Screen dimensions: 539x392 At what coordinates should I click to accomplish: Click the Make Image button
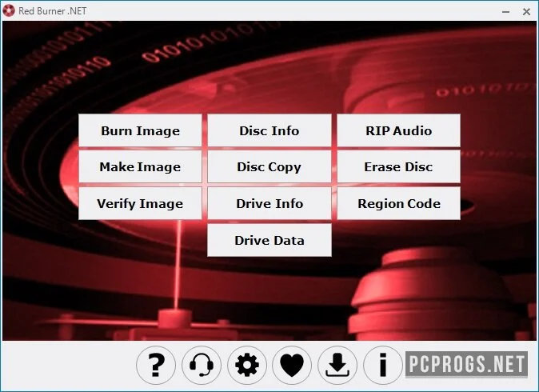coord(140,166)
